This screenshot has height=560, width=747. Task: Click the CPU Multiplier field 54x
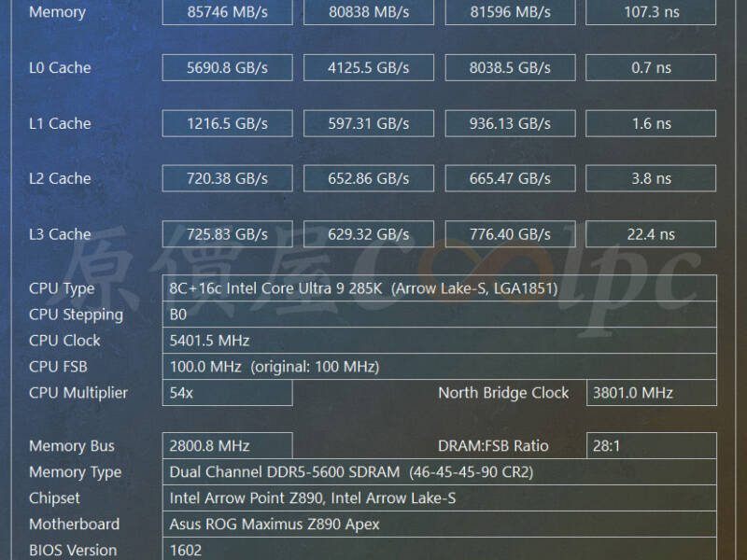coord(227,393)
